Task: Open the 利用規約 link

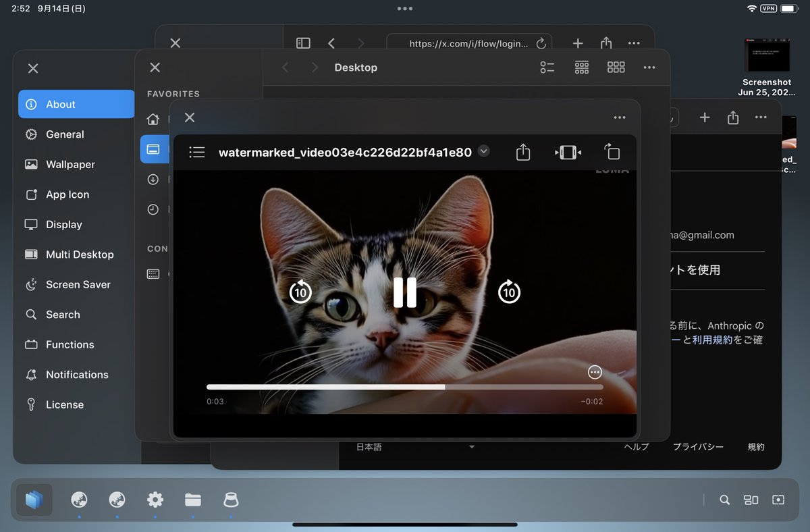Action: click(x=712, y=340)
